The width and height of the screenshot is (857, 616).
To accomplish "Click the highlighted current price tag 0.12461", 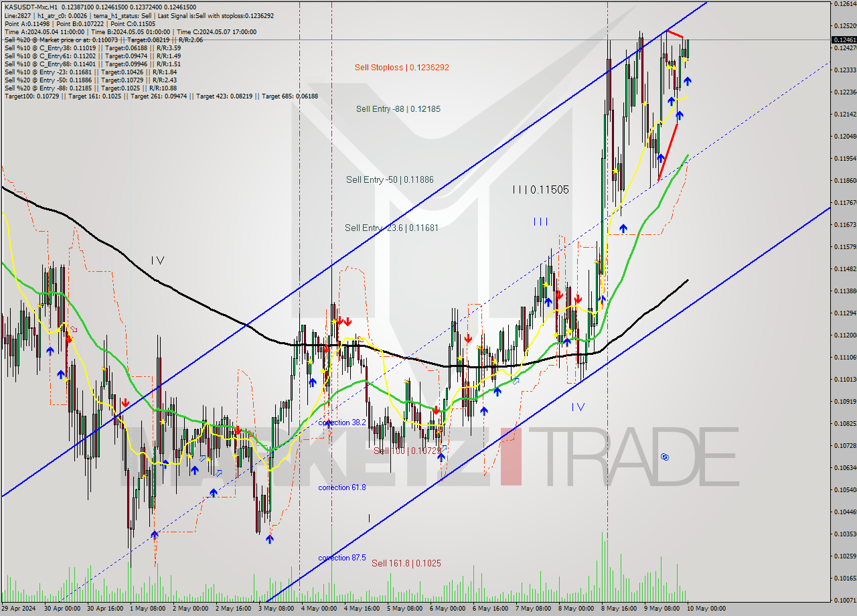I will tap(843, 40).
